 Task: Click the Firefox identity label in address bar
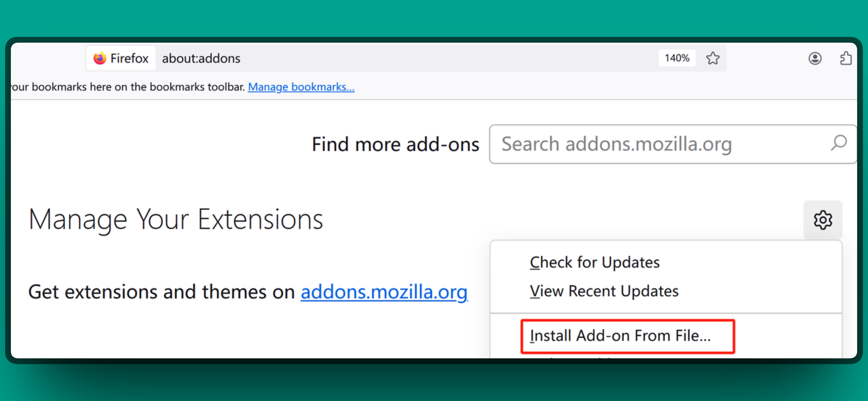click(x=129, y=59)
